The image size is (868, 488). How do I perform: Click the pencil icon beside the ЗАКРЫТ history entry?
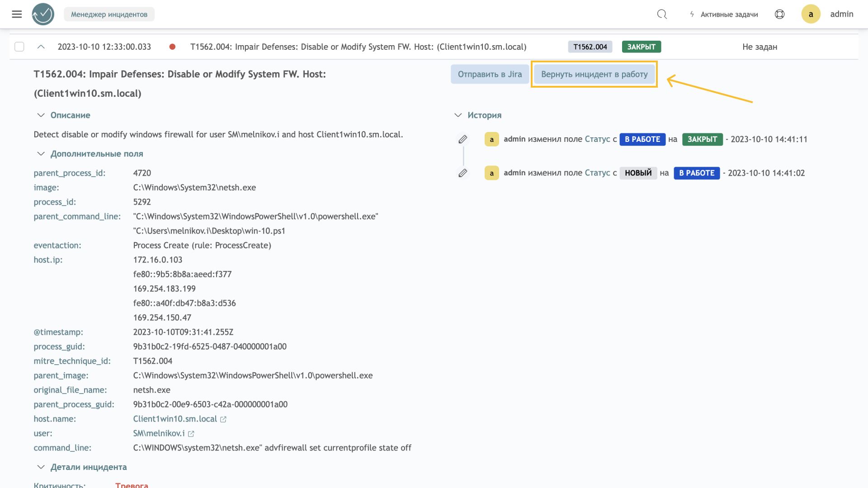(x=462, y=139)
